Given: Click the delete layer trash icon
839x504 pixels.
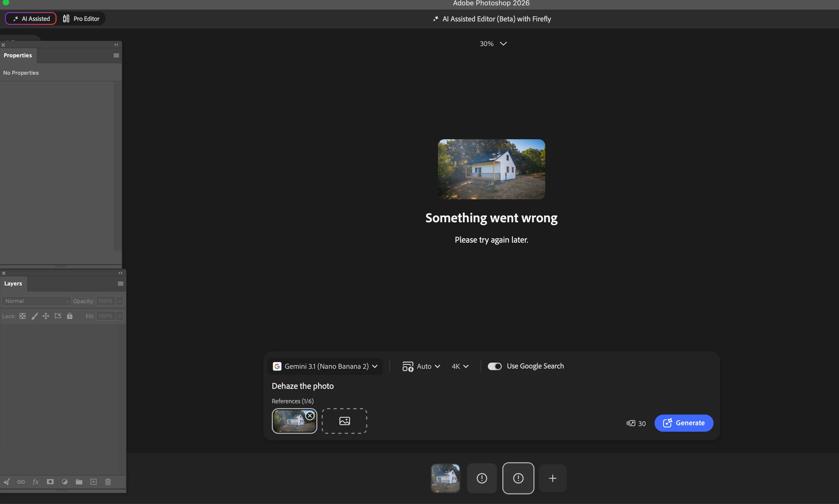Looking at the screenshot, I should point(108,482).
